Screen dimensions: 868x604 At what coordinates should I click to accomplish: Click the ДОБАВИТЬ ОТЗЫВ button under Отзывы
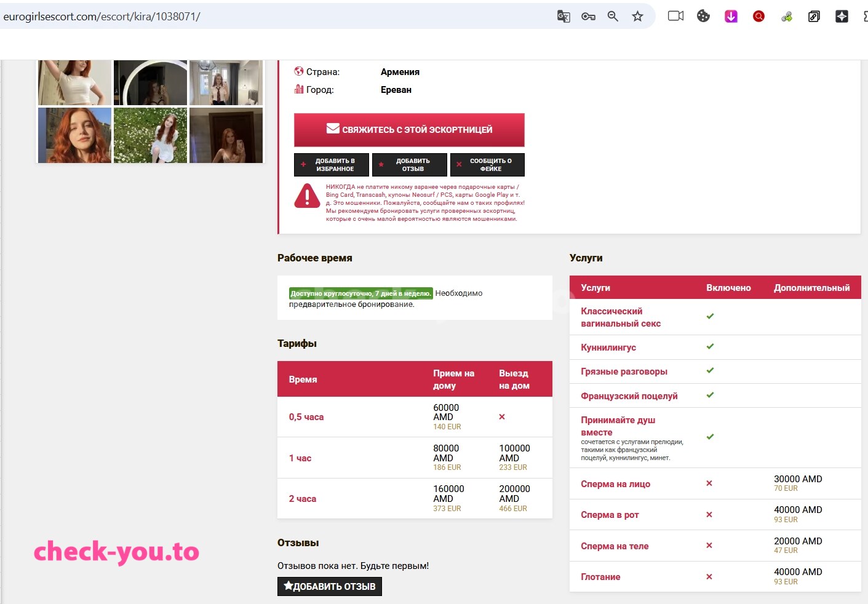[330, 586]
